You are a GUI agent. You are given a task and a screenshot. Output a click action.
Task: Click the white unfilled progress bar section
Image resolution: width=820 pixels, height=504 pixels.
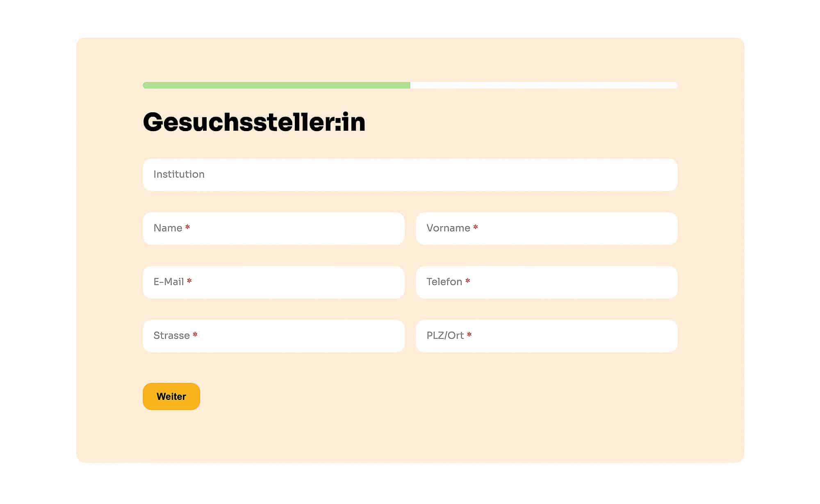tap(544, 85)
